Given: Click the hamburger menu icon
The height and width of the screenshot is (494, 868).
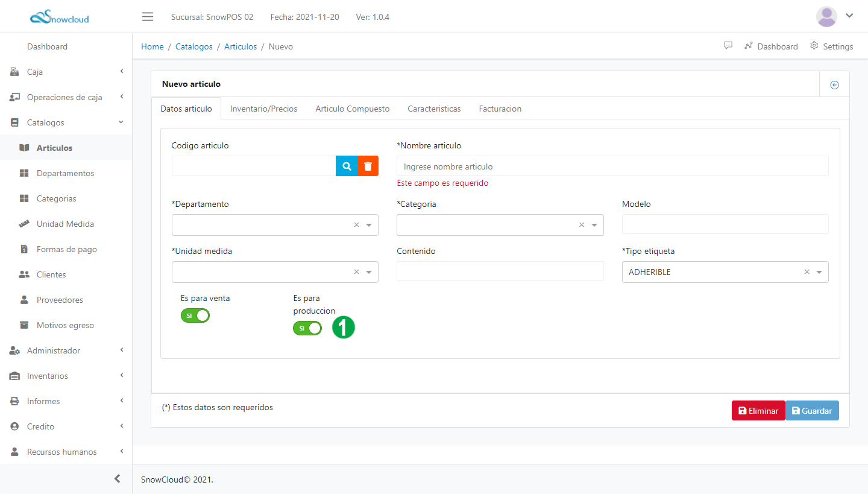Looking at the screenshot, I should click(x=148, y=16).
